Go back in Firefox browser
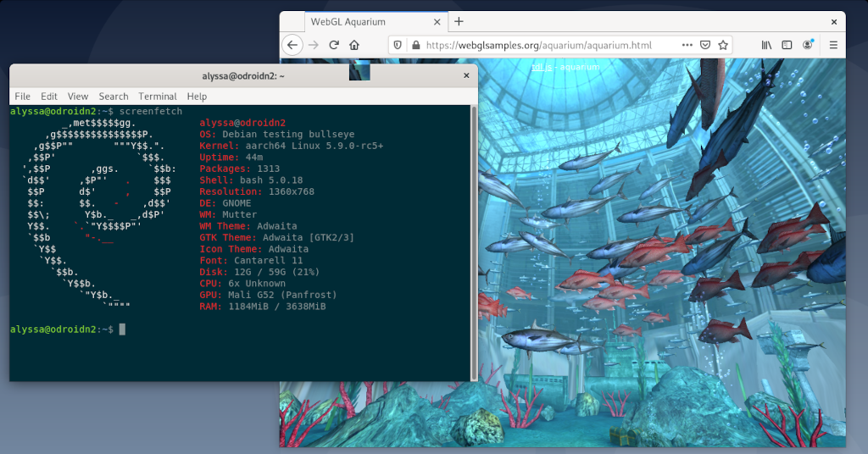This screenshot has width=868, height=454. click(x=292, y=46)
